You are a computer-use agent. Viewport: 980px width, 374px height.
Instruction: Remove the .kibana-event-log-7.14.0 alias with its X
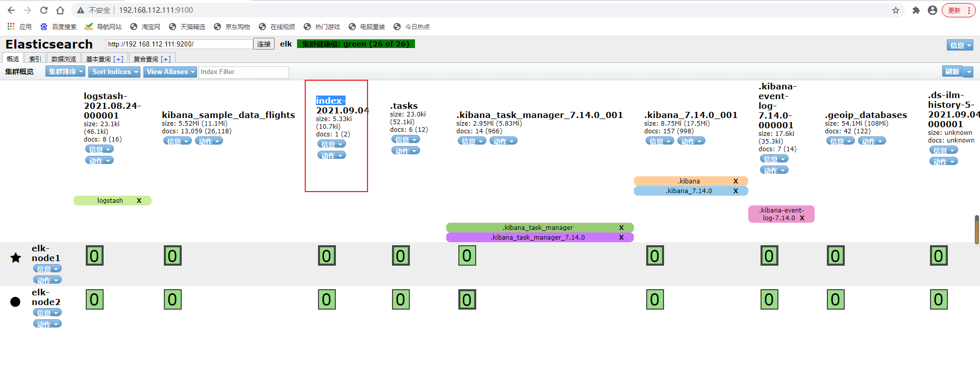click(802, 218)
